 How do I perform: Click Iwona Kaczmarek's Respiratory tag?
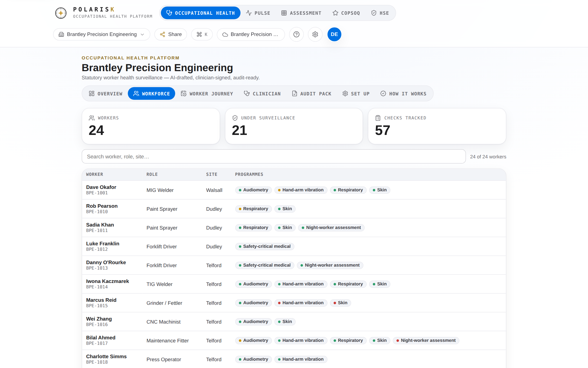[348, 284]
